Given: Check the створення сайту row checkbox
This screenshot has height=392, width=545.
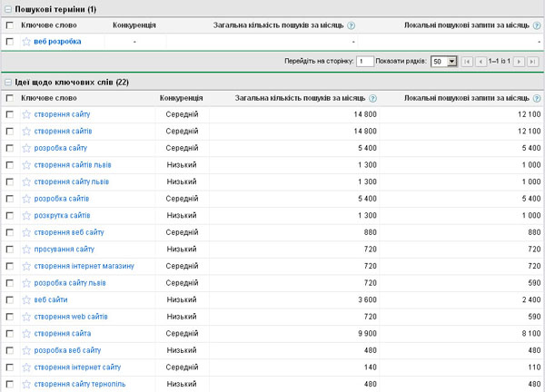Looking at the screenshot, I should [x=10, y=114].
